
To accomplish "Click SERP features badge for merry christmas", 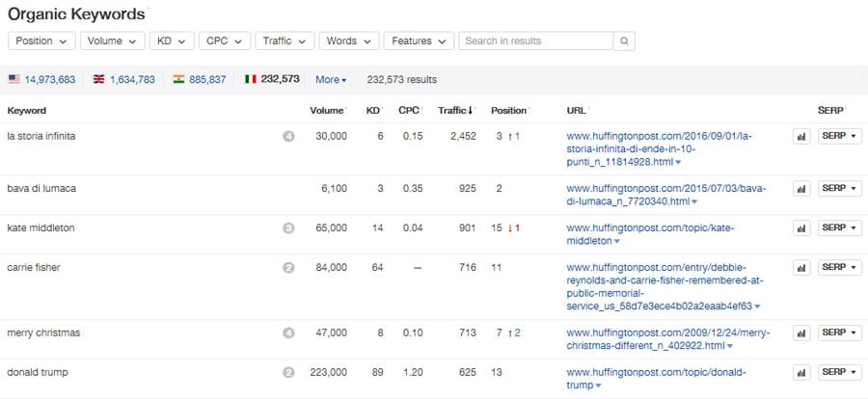I will (288, 333).
